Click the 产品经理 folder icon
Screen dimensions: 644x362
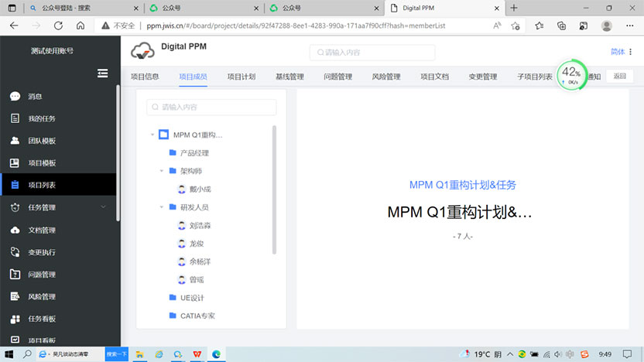pos(173,152)
